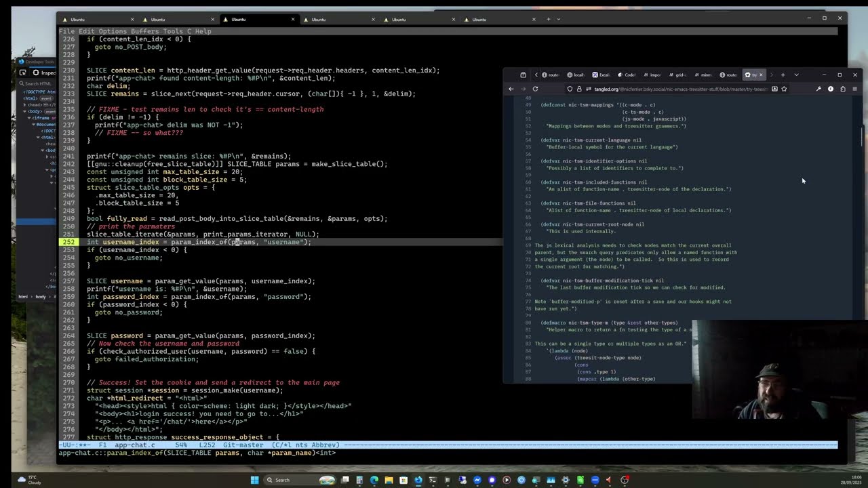Open Firefox from the taskbar
The height and width of the screenshot is (488, 868).
418,480
